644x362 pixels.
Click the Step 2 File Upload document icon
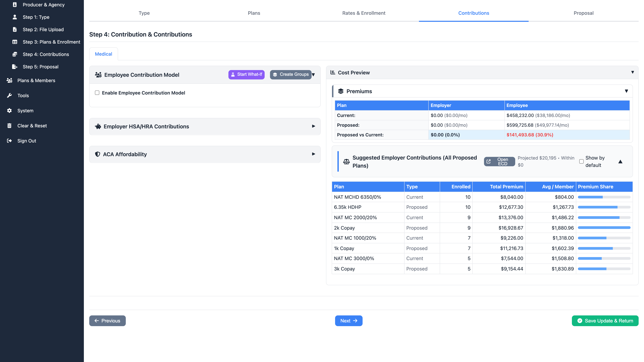14,29
